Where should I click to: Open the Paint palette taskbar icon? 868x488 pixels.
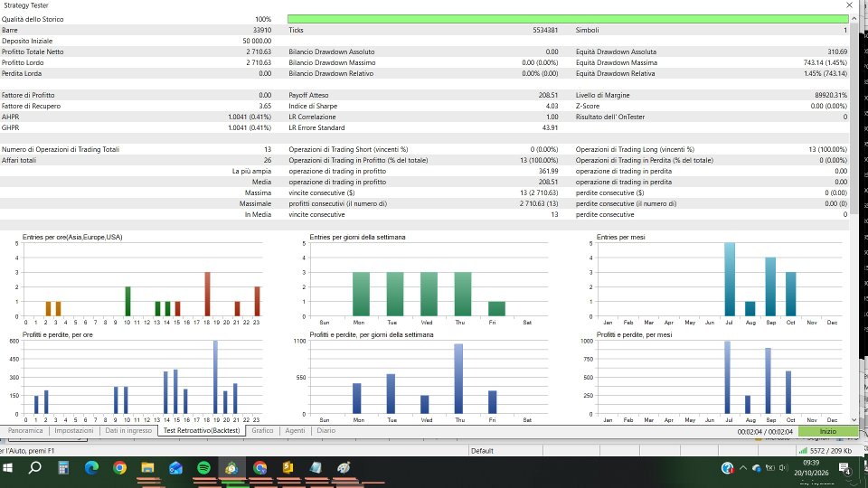click(344, 468)
